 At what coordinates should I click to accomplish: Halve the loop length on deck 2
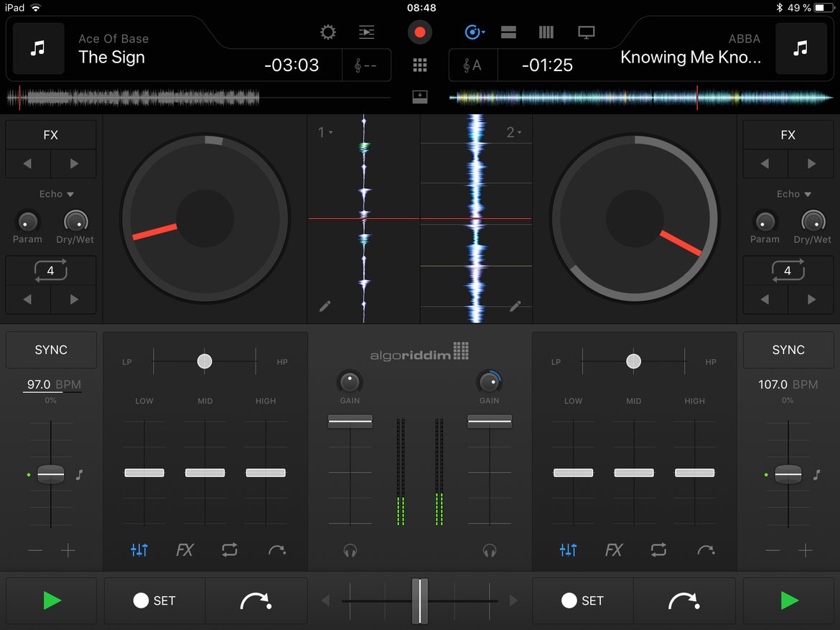[765, 299]
